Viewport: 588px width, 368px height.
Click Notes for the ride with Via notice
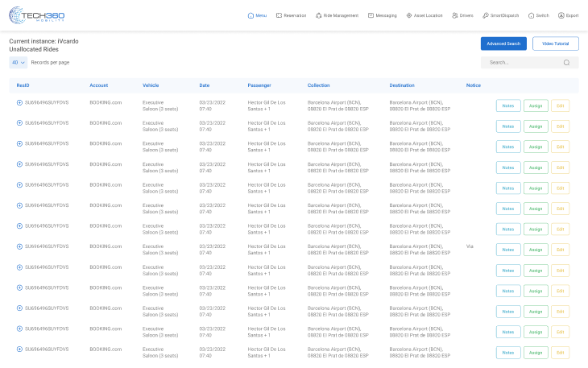point(508,250)
